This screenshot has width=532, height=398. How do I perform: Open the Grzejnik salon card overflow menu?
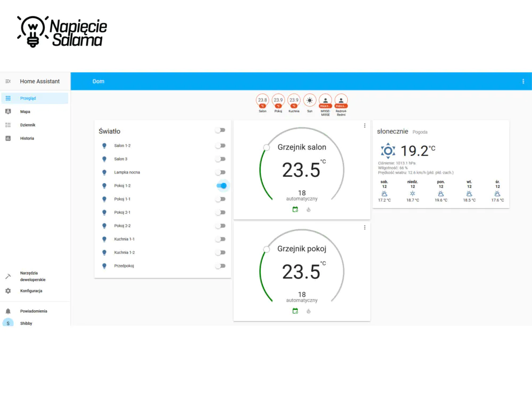[x=365, y=126]
